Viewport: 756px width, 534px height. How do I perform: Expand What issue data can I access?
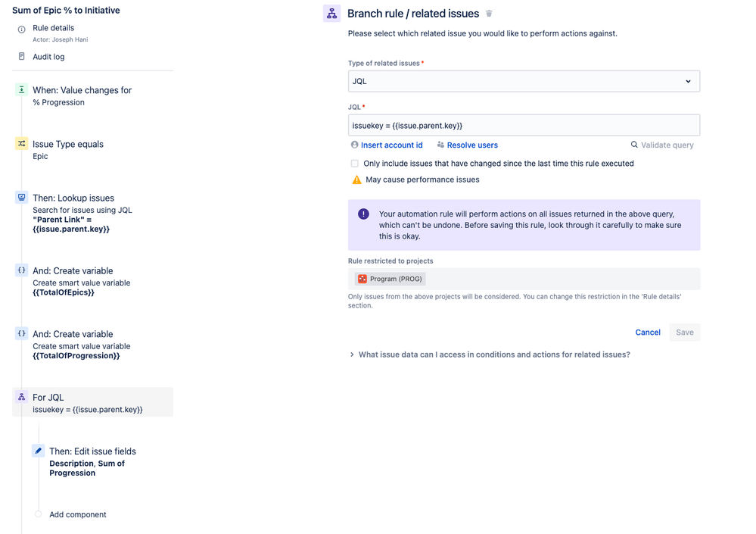point(490,354)
